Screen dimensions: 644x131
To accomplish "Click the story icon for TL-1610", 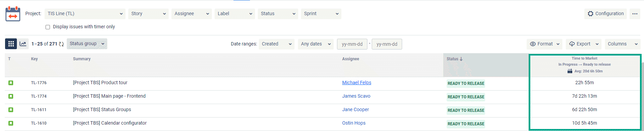I will pos(11,123).
